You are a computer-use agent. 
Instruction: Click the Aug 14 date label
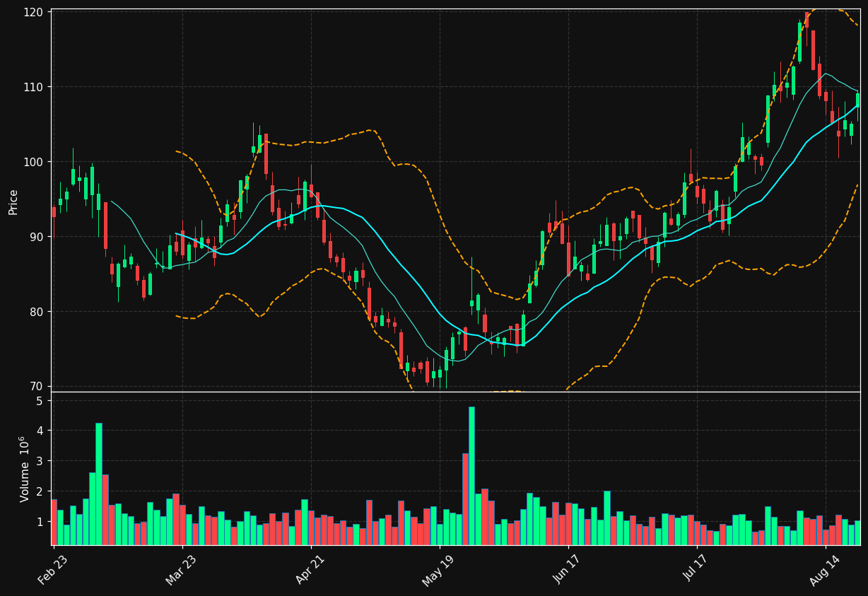(x=826, y=569)
